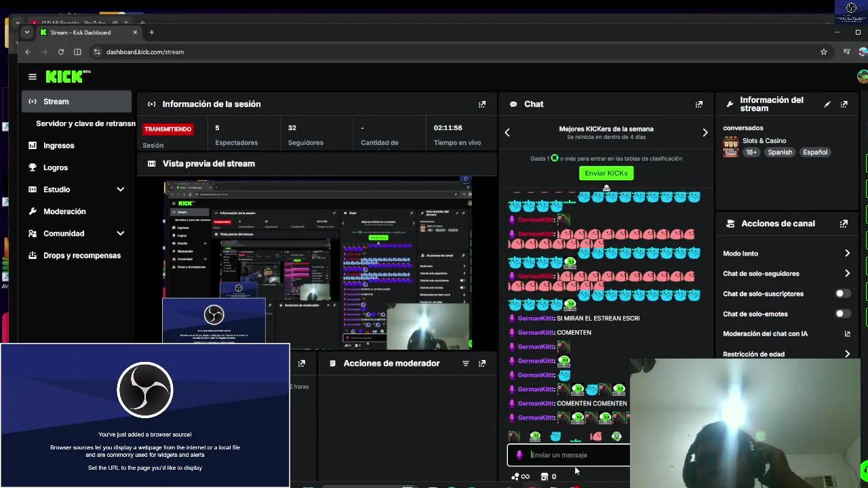Screen dimensions: 868x488
Task: Pop out the Chat panel
Action: pos(698,104)
